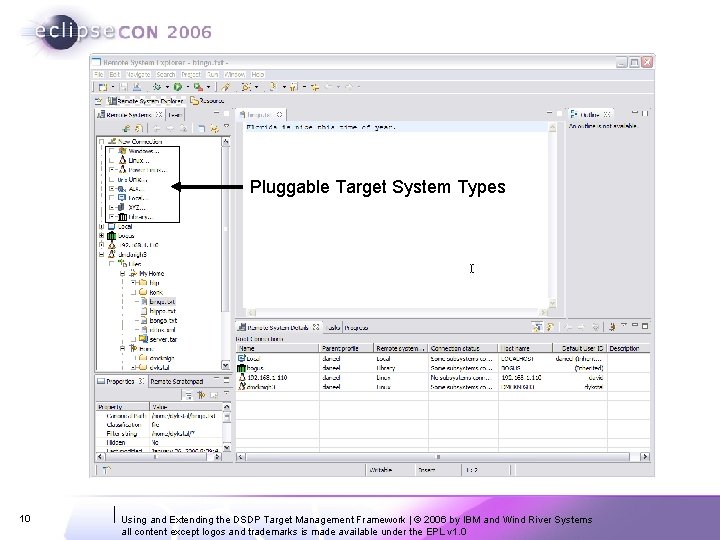The image size is (720, 540).
Task: Expand the Local connection node
Action: point(101,226)
